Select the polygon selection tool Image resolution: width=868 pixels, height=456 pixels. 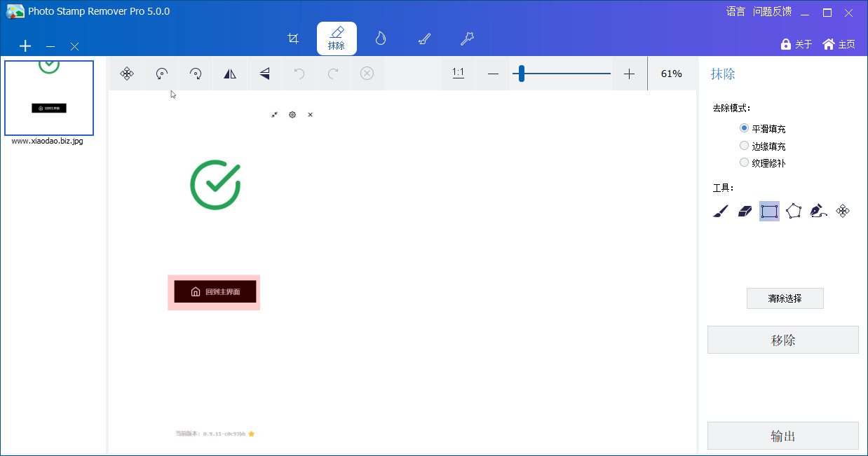pos(794,211)
